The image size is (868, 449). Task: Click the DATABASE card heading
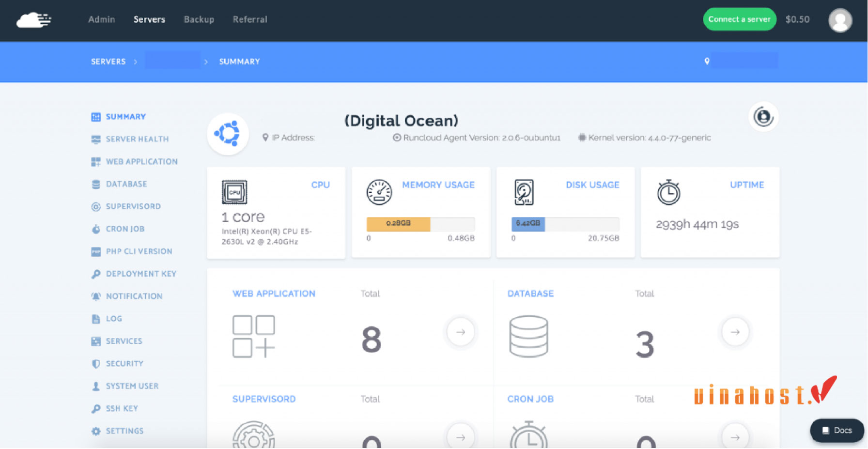tap(530, 294)
